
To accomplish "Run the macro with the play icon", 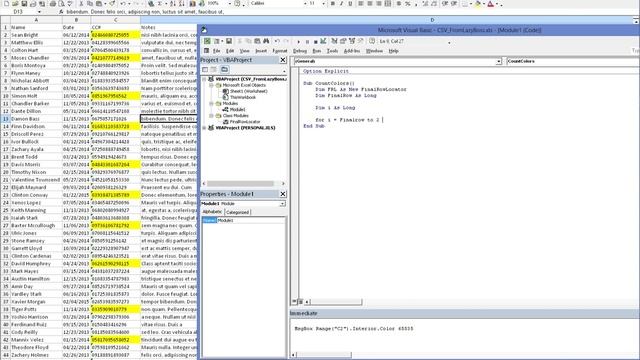I will 298,42.
